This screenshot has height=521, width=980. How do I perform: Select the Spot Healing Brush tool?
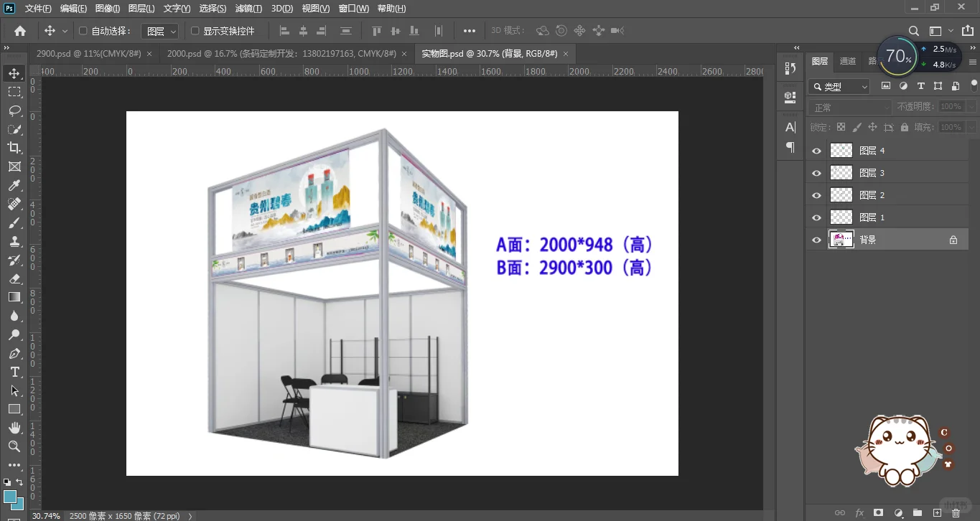point(14,204)
